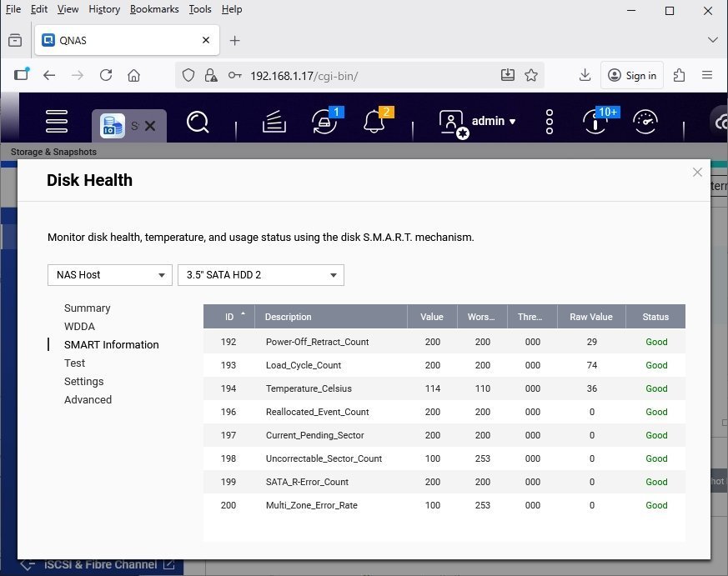Image resolution: width=728 pixels, height=576 pixels.
Task: Switch to the WDDA section
Action: 79,327
